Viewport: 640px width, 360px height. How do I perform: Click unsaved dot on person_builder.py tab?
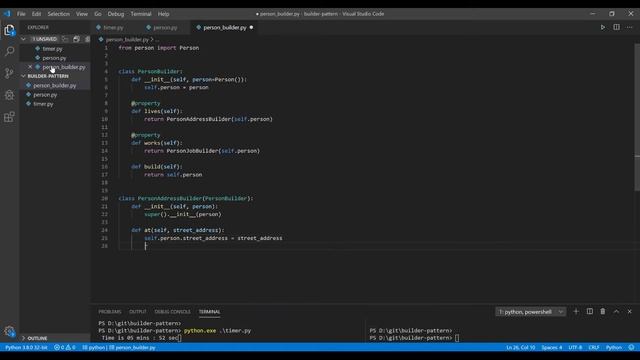[x=251, y=27]
